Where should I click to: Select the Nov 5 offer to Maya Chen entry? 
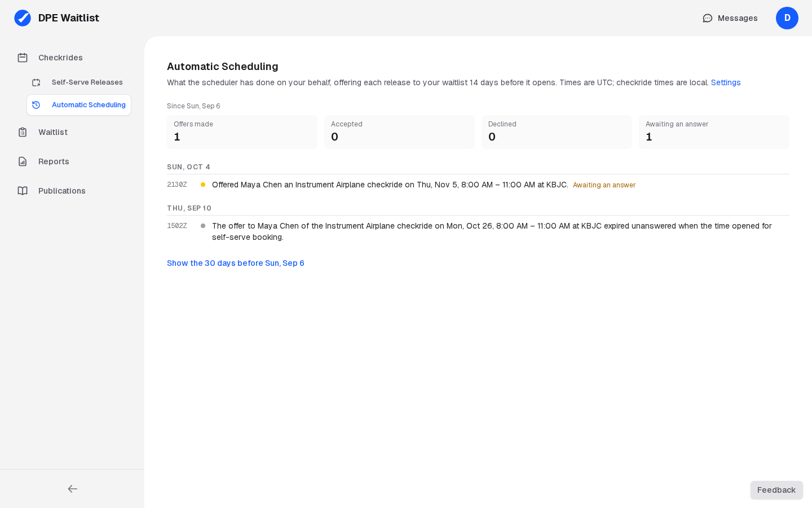(x=478, y=185)
